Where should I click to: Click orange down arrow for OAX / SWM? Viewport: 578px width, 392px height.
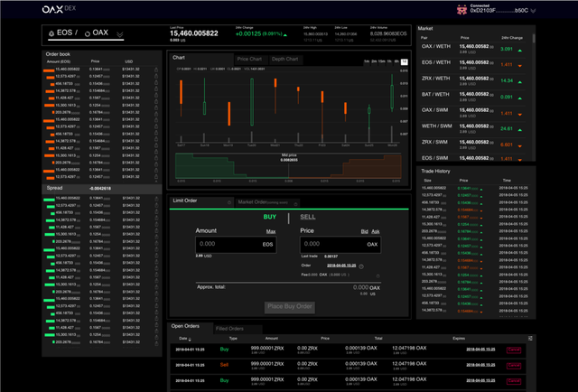(520, 115)
